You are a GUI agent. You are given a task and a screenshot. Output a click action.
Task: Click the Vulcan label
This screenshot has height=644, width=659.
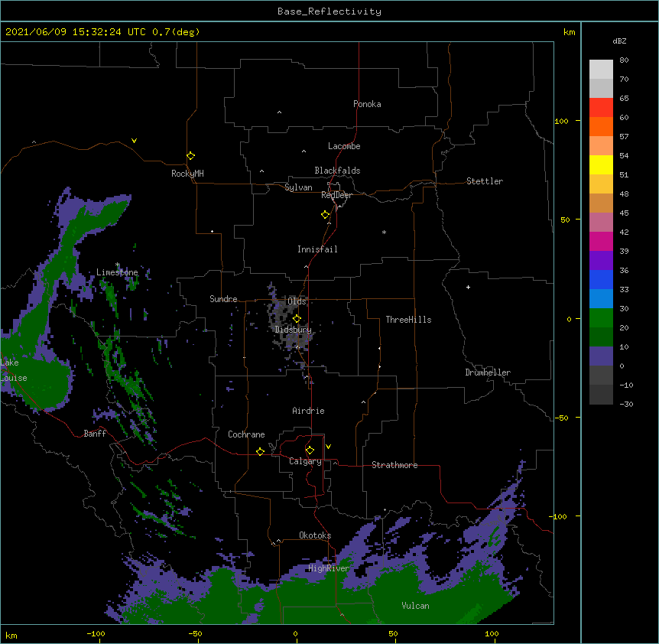click(x=415, y=606)
